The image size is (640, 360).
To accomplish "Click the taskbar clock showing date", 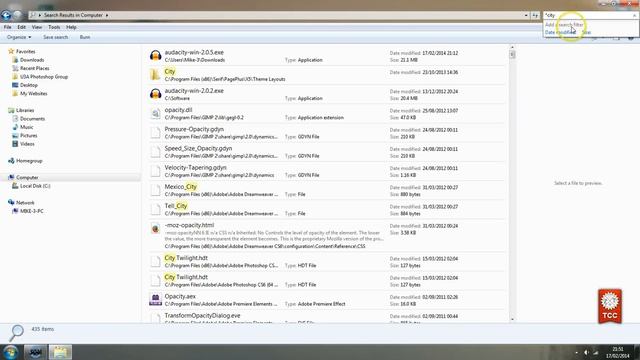I will (x=618, y=353).
